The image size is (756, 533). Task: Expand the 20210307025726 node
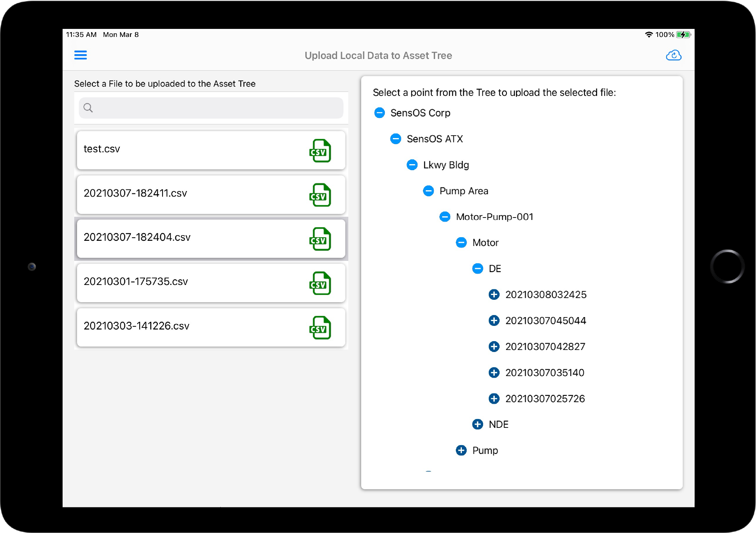(494, 399)
